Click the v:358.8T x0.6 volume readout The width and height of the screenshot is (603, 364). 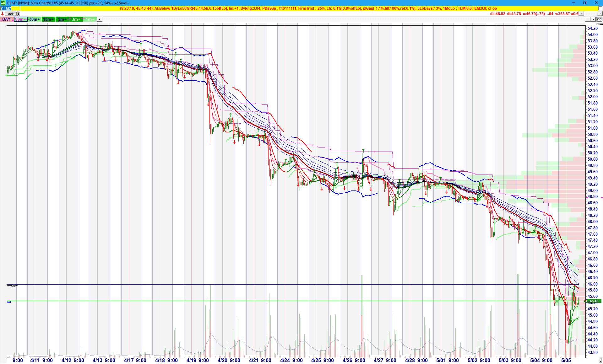tap(567, 14)
